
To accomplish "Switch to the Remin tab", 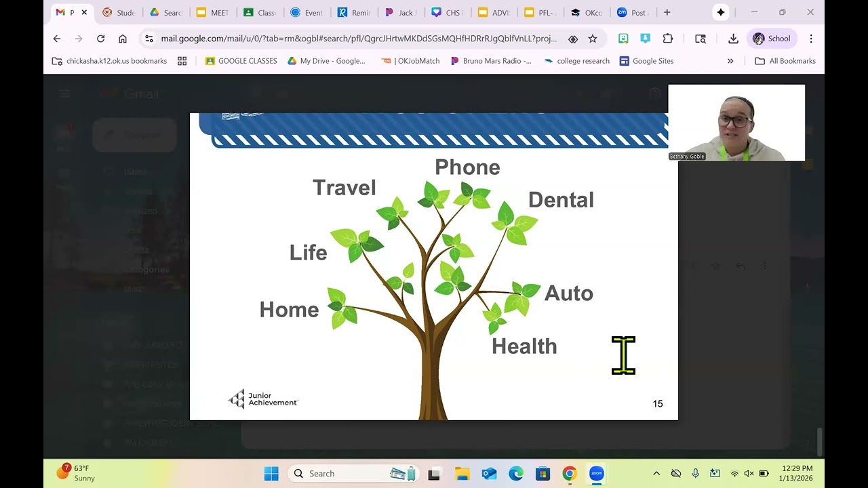I will point(353,12).
